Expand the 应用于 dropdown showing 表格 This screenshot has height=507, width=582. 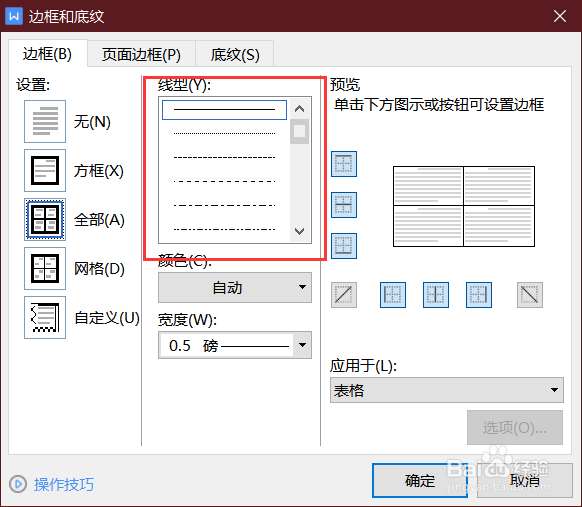pos(447,390)
